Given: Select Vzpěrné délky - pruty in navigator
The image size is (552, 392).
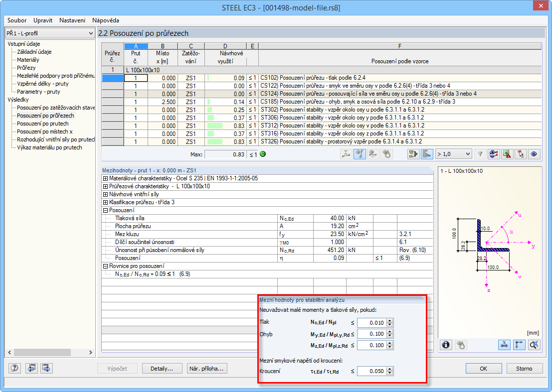Looking at the screenshot, I should tap(42, 84).
